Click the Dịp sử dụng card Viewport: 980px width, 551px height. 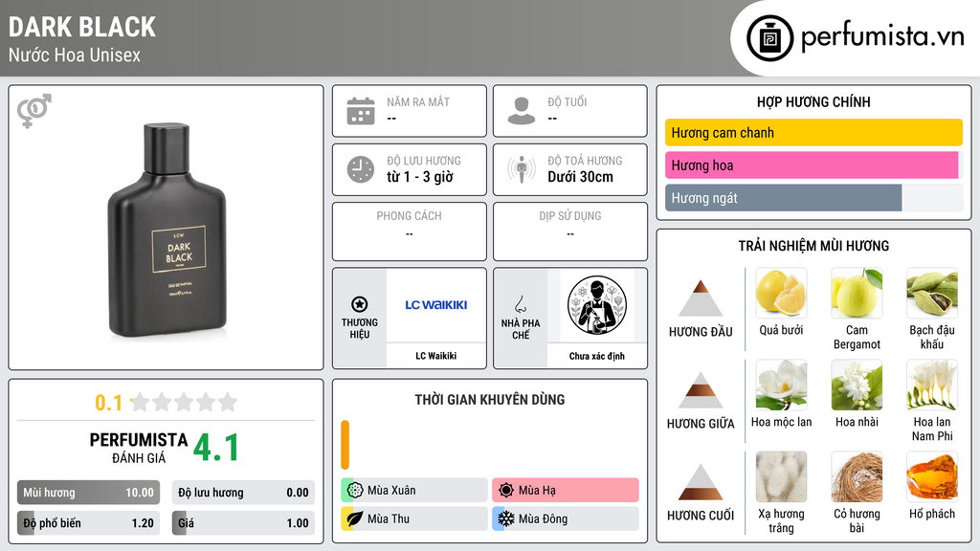[x=570, y=231]
